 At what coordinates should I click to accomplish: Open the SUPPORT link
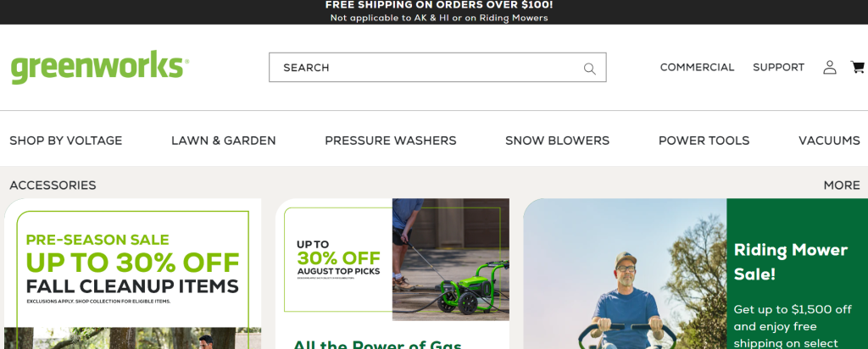778,68
